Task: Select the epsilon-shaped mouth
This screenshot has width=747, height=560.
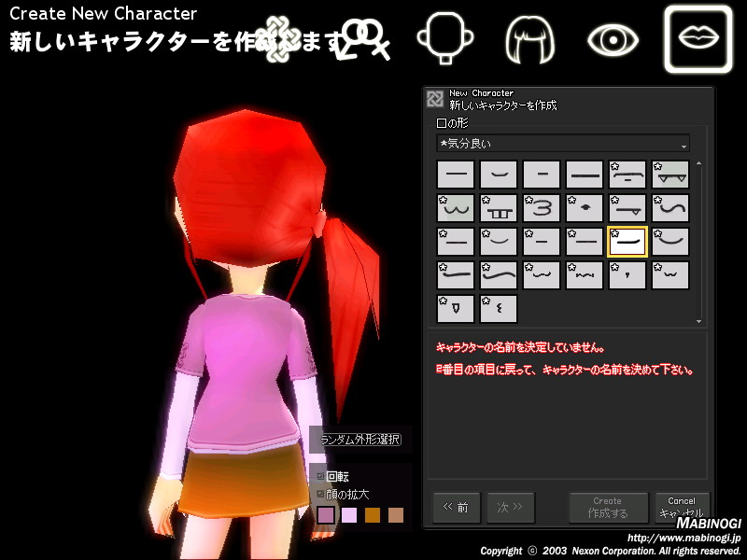Action: pyautogui.click(x=499, y=309)
